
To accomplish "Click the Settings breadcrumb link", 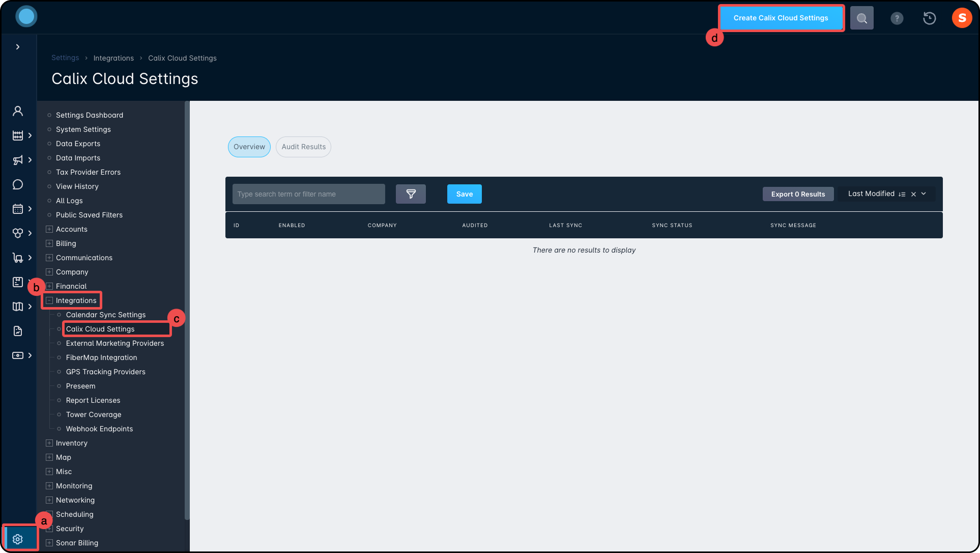I will 65,58.
